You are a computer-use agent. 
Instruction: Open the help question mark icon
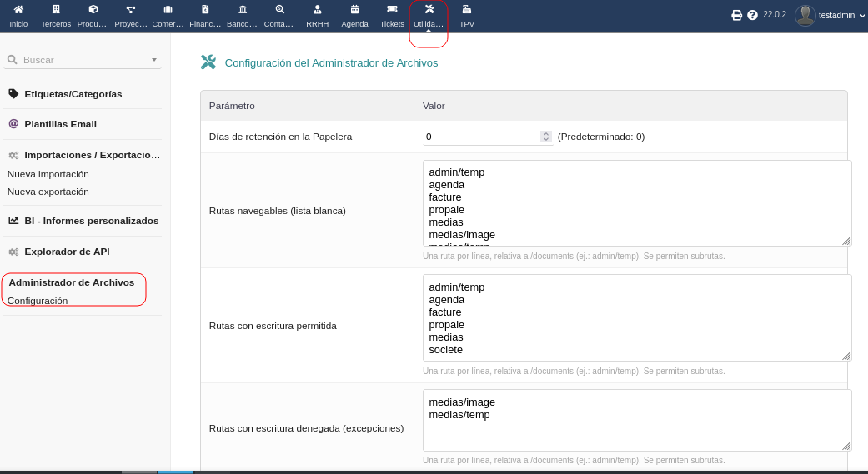click(752, 15)
